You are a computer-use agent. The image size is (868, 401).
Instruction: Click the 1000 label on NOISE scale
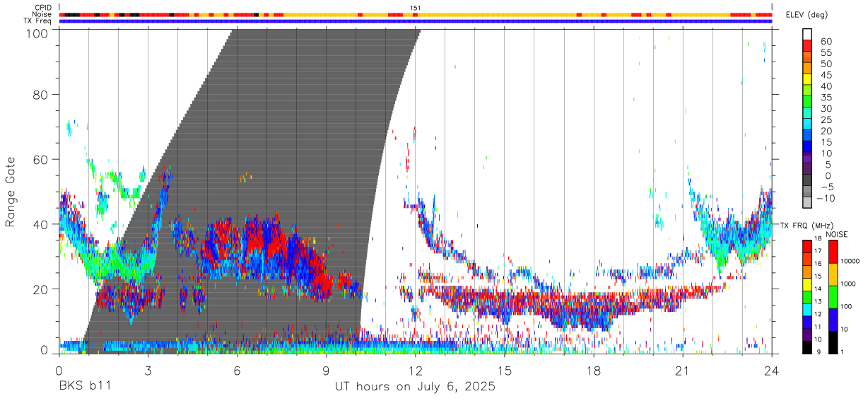click(x=847, y=284)
